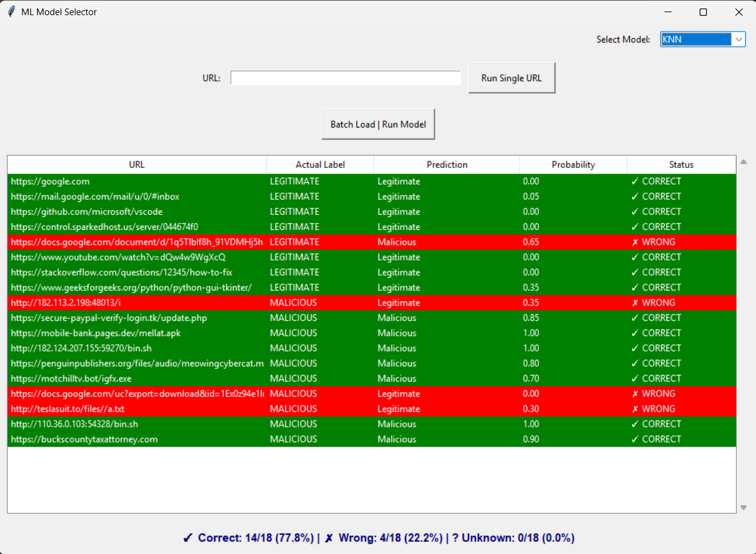Click the KNN model combo box field
The image size is (756, 554).
tap(695, 39)
